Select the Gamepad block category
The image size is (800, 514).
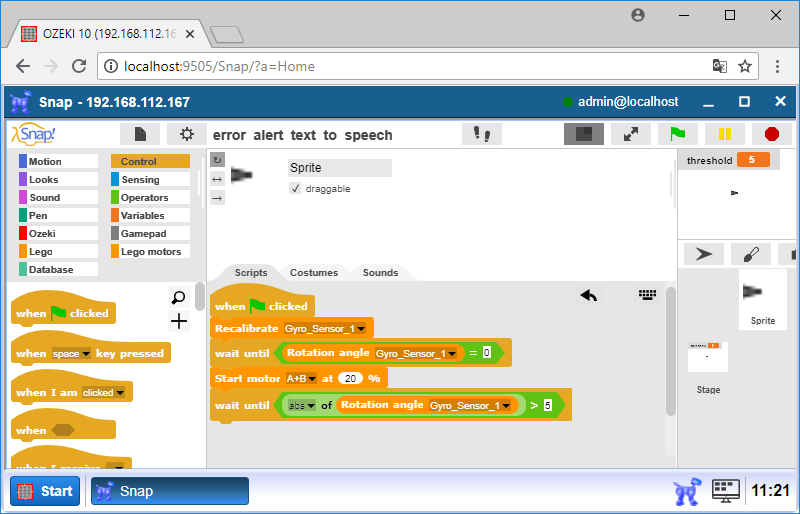point(151,233)
